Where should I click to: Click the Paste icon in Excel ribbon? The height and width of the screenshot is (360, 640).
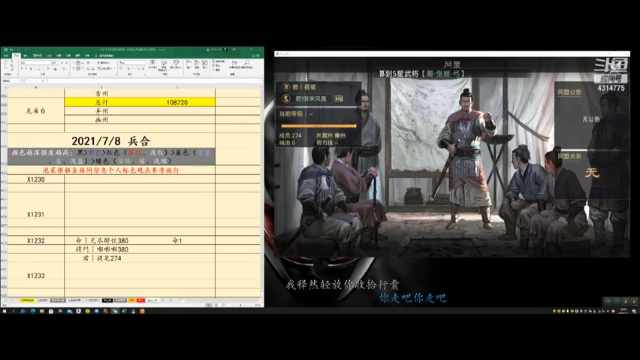[6, 64]
